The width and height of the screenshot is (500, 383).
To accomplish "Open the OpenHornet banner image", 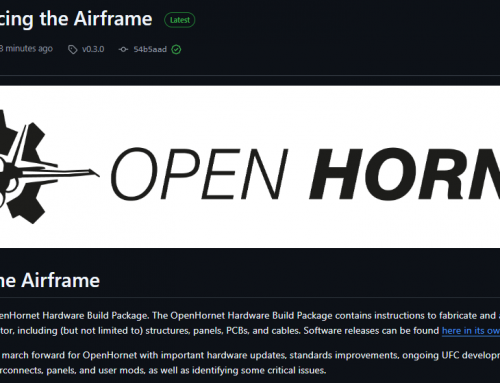I will tap(250, 167).
